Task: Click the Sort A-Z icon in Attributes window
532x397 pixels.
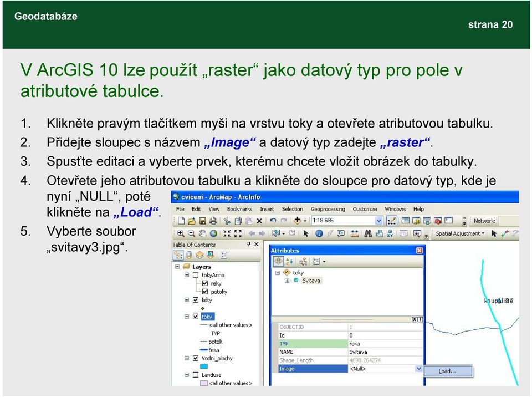Action: point(289,262)
